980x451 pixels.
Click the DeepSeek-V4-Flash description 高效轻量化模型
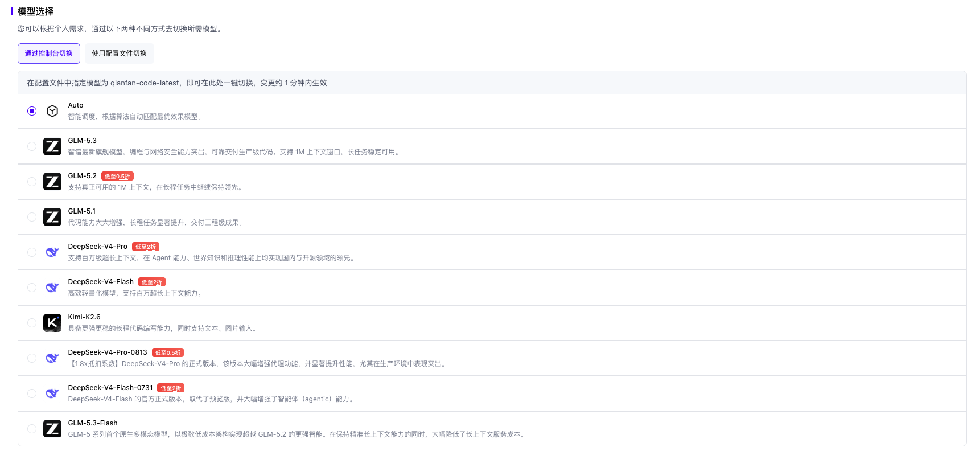coord(137,293)
